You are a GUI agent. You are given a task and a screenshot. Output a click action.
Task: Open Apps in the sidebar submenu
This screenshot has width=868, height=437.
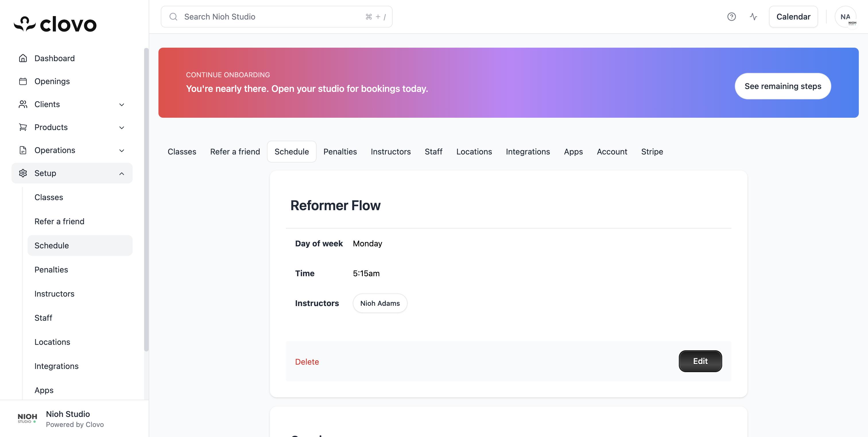point(80,390)
